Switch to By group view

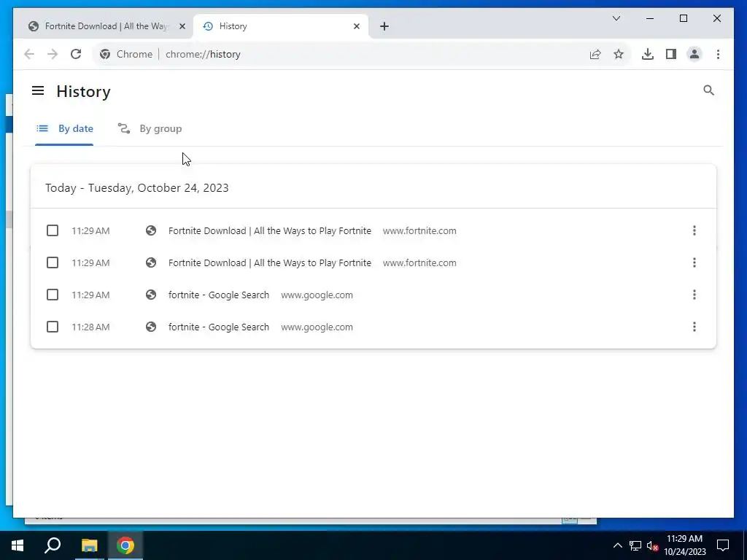pos(150,128)
